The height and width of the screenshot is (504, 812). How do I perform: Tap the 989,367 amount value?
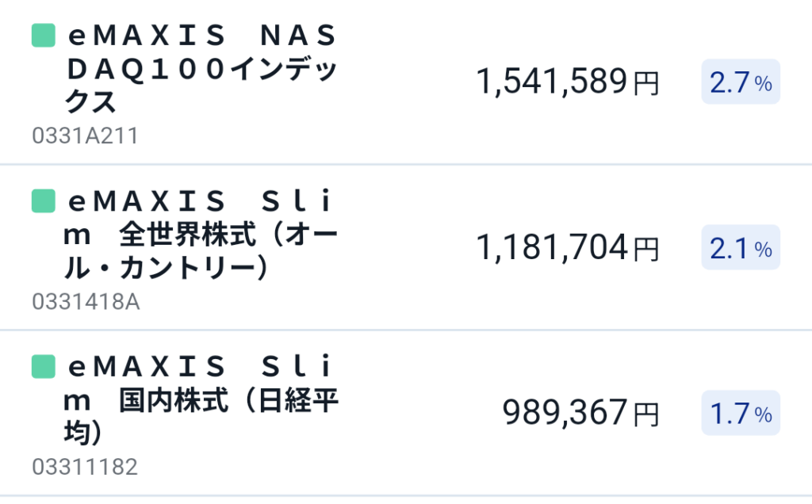click(565, 413)
